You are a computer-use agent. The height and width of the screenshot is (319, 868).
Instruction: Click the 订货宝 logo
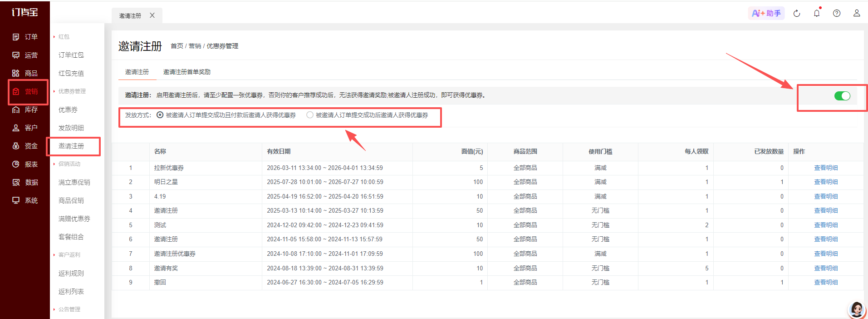point(25,12)
